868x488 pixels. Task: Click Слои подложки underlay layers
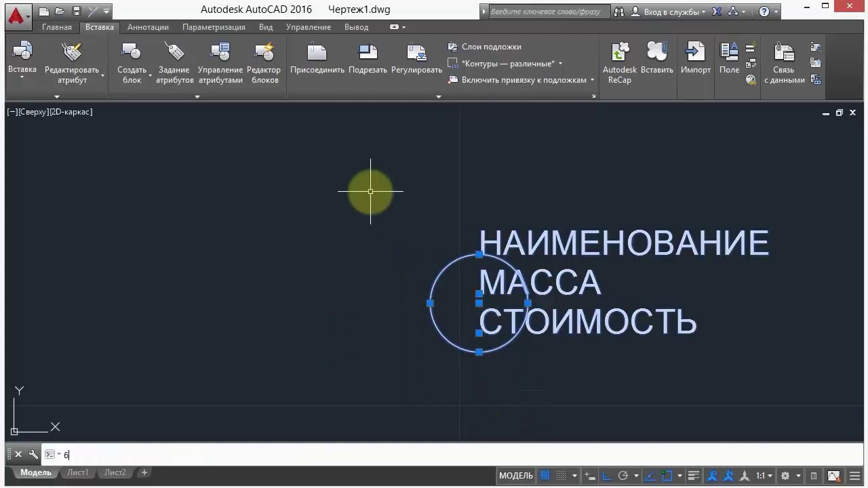pos(485,47)
